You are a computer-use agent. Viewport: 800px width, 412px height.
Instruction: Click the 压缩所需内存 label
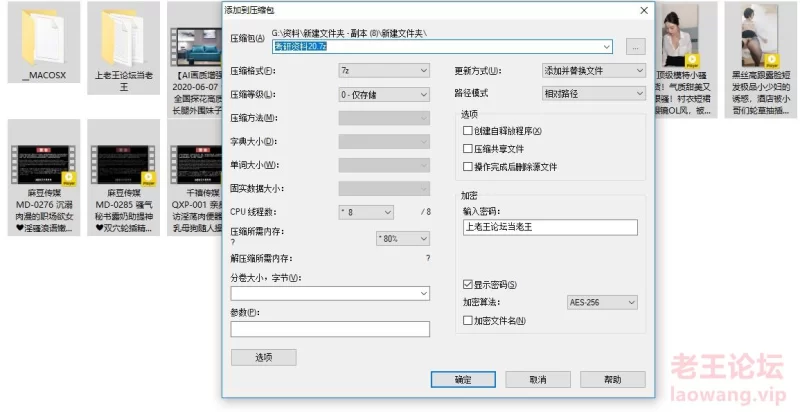coord(257,231)
